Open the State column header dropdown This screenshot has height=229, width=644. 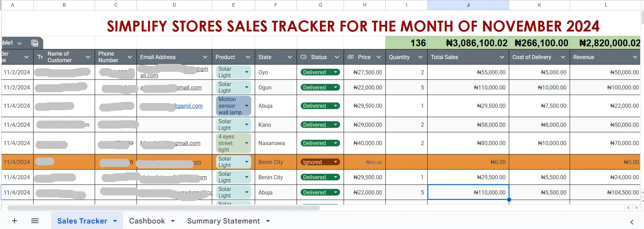pos(290,57)
